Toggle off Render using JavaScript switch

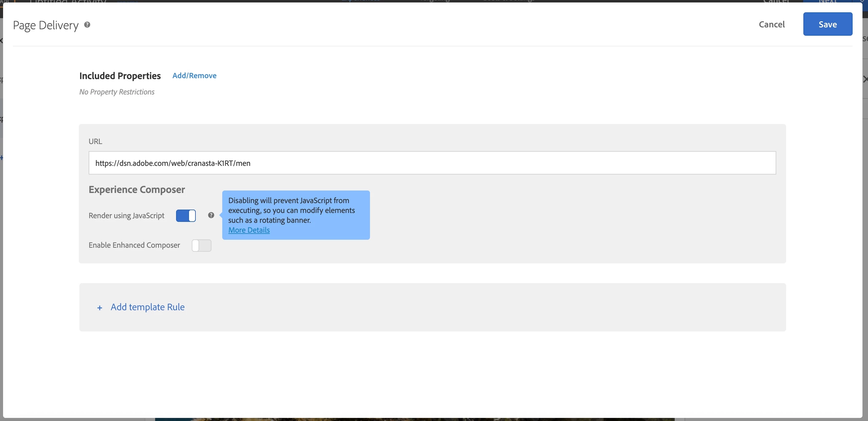(186, 215)
